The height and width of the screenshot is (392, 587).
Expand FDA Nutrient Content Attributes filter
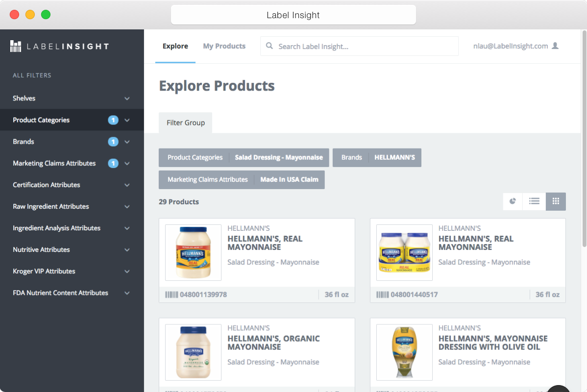click(72, 293)
